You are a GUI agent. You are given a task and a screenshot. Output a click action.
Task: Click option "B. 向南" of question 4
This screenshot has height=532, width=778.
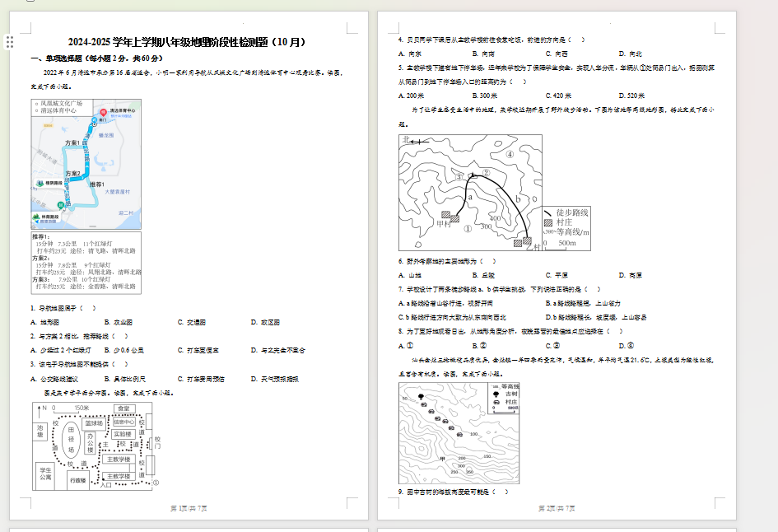[483, 54]
